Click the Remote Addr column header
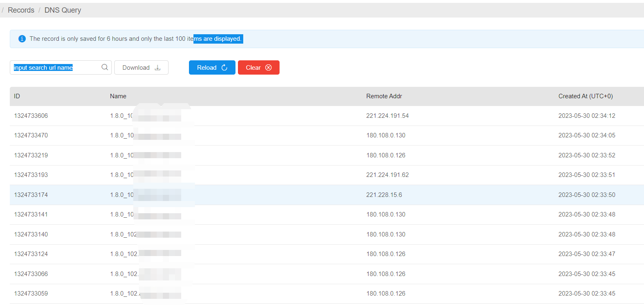This screenshot has height=307, width=644. pos(384,96)
